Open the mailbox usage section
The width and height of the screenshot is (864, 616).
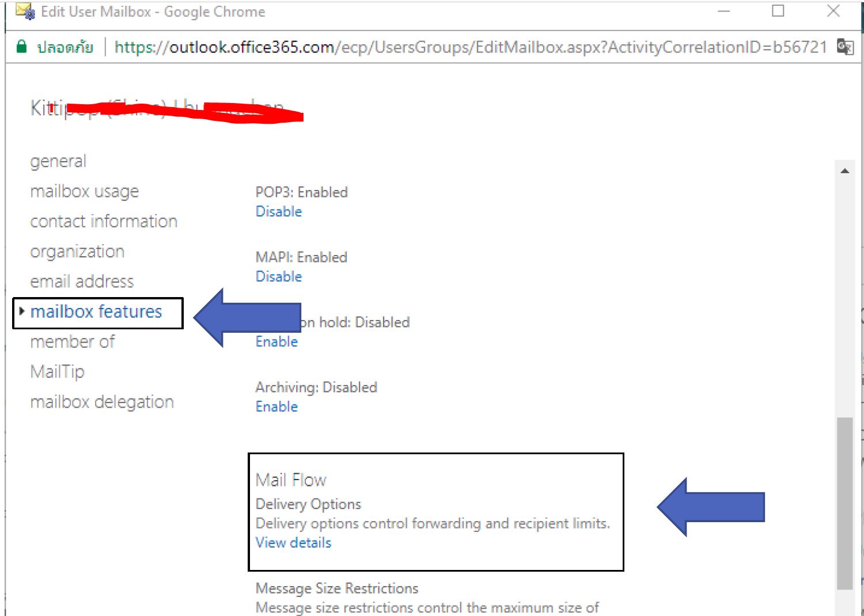[x=85, y=191]
